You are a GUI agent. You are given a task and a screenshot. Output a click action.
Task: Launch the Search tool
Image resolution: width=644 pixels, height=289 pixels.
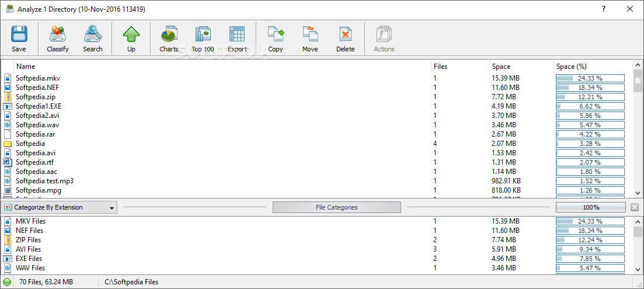tap(92, 39)
